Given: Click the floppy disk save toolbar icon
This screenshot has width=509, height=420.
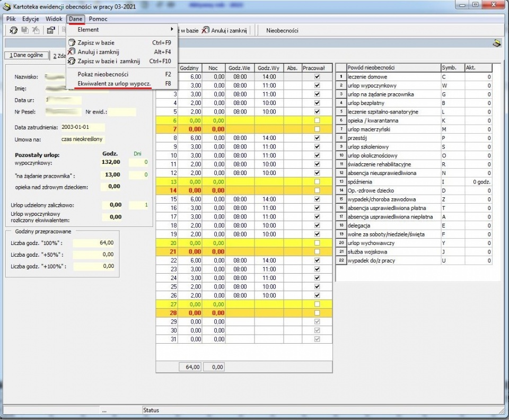Looking at the screenshot, I should [x=25, y=30].
